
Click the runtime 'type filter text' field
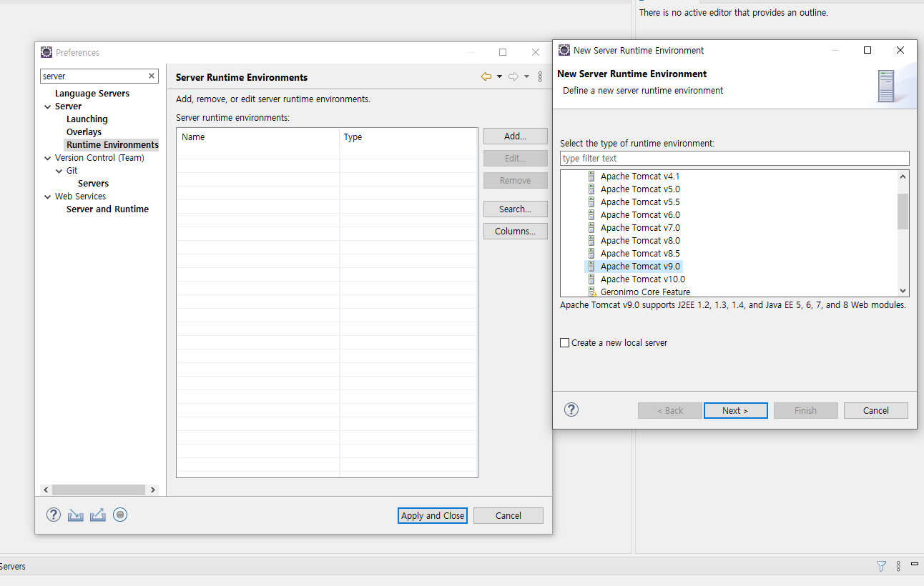[x=734, y=159]
